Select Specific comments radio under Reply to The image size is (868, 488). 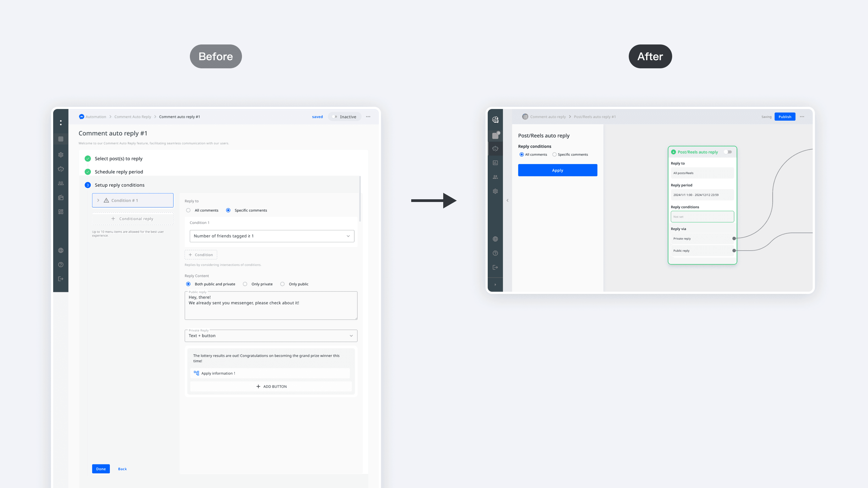pos(228,210)
